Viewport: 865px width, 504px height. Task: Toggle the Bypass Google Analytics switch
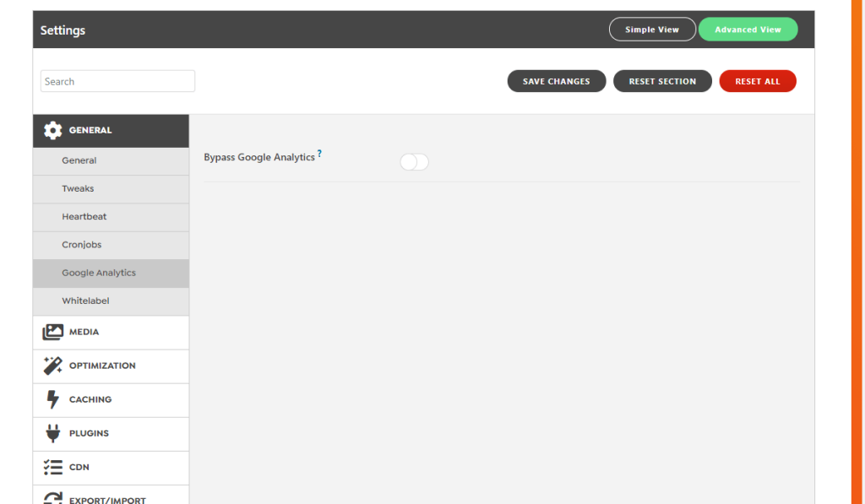(x=414, y=162)
